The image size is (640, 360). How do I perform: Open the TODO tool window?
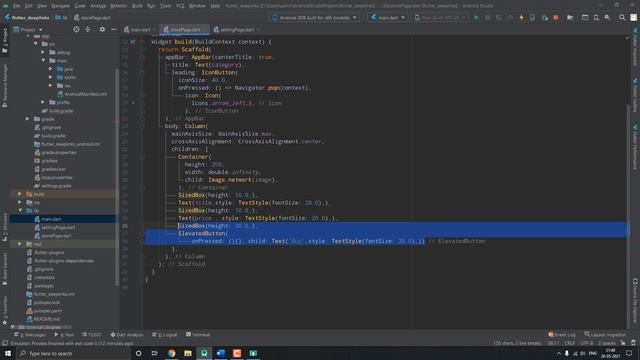tap(92, 335)
